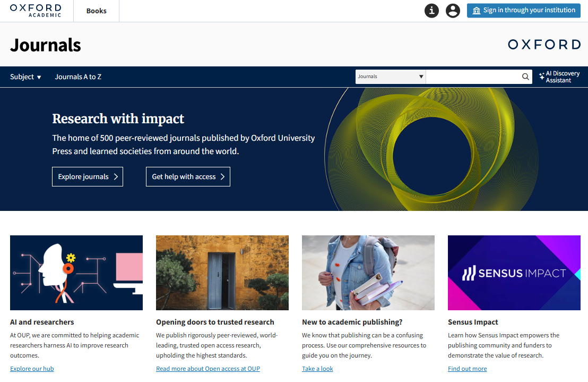Click Read more about Open access link
The image size is (588, 382).
pos(208,369)
